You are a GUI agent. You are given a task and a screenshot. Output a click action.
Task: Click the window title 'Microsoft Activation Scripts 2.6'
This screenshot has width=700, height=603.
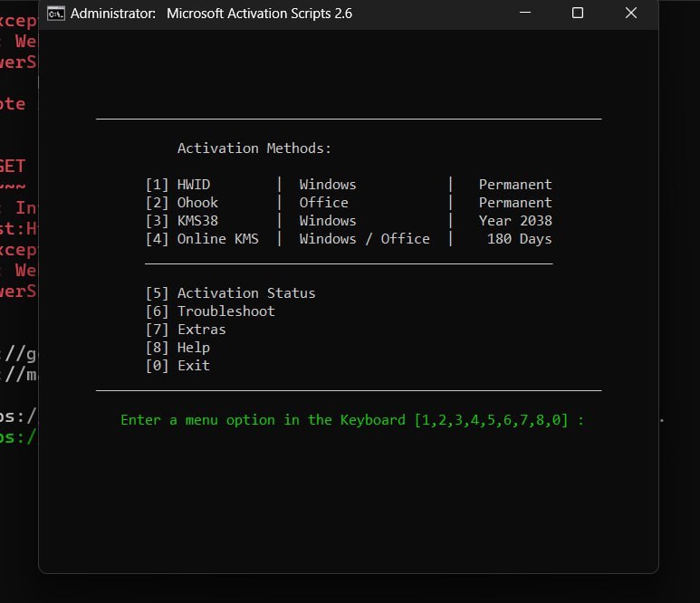pos(259,14)
